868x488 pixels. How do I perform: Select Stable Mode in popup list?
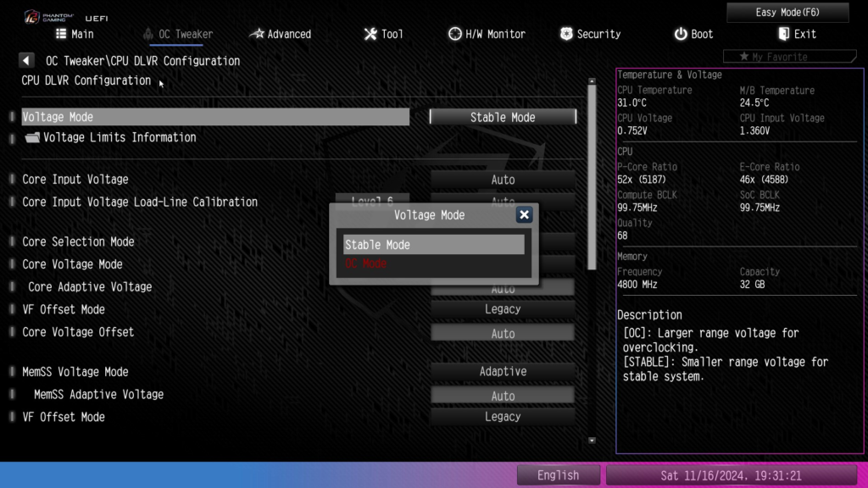433,245
